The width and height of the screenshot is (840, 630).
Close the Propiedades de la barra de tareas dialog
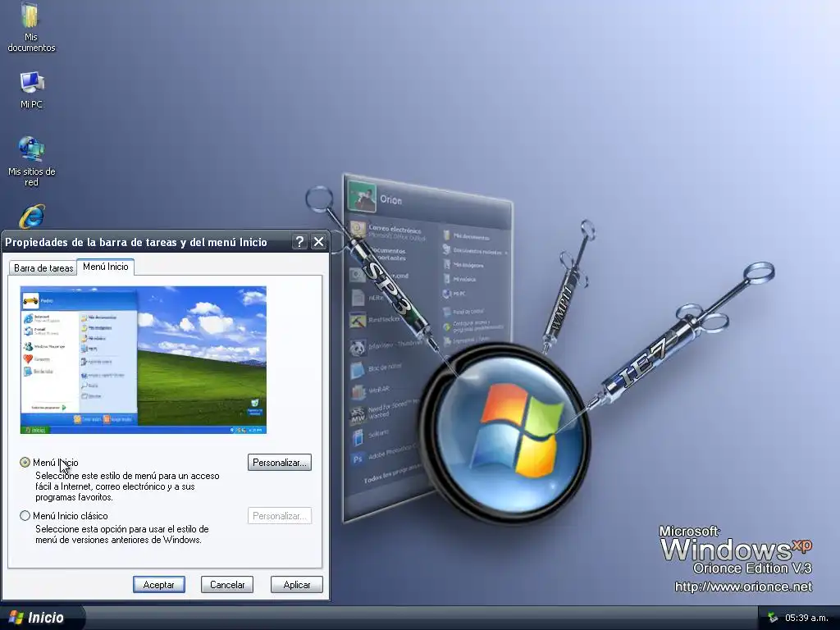319,242
